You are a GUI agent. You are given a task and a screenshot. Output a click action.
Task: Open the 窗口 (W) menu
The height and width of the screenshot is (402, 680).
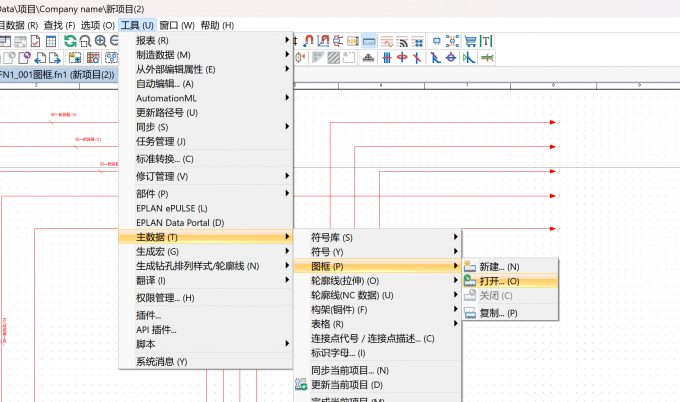click(177, 25)
